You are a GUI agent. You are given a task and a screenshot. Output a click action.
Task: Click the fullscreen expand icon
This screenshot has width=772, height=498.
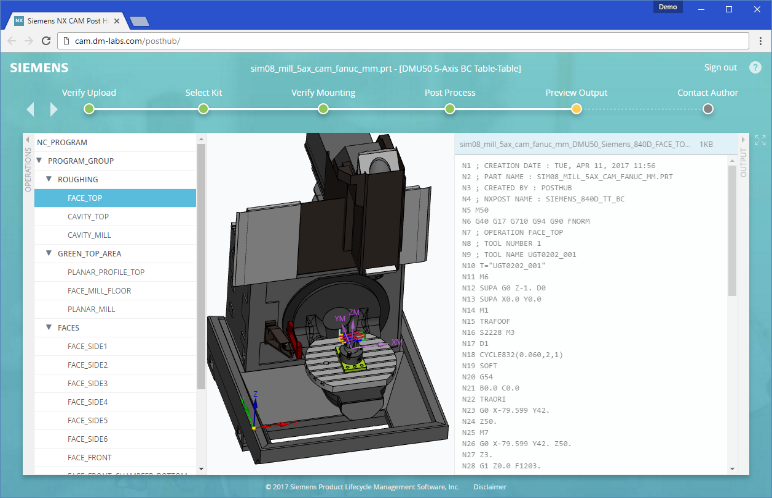(x=760, y=140)
